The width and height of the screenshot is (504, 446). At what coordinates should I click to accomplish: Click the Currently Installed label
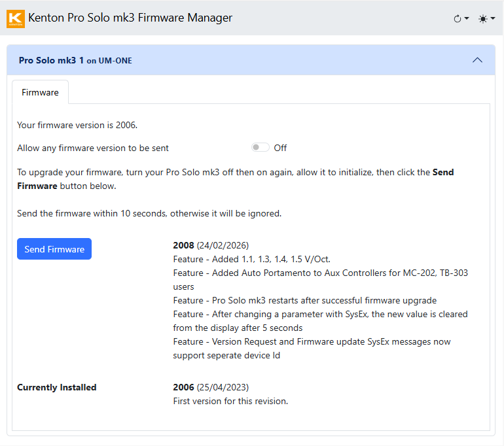57,387
